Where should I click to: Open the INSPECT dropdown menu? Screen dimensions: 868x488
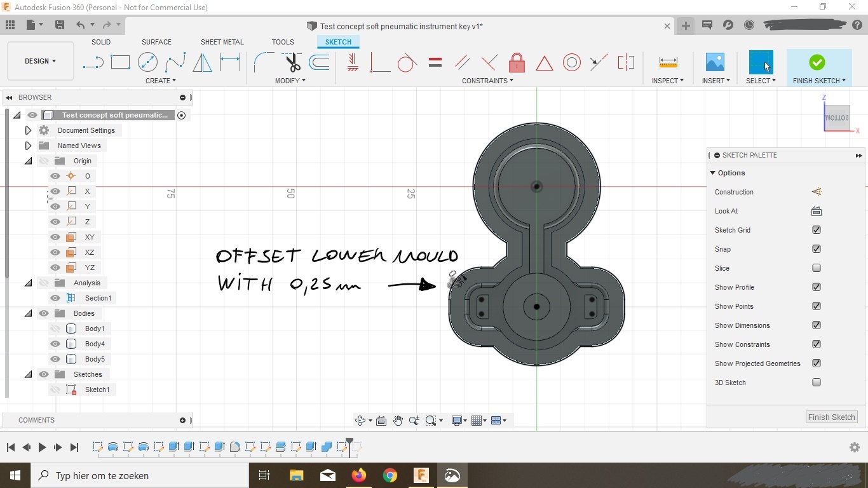(668, 81)
